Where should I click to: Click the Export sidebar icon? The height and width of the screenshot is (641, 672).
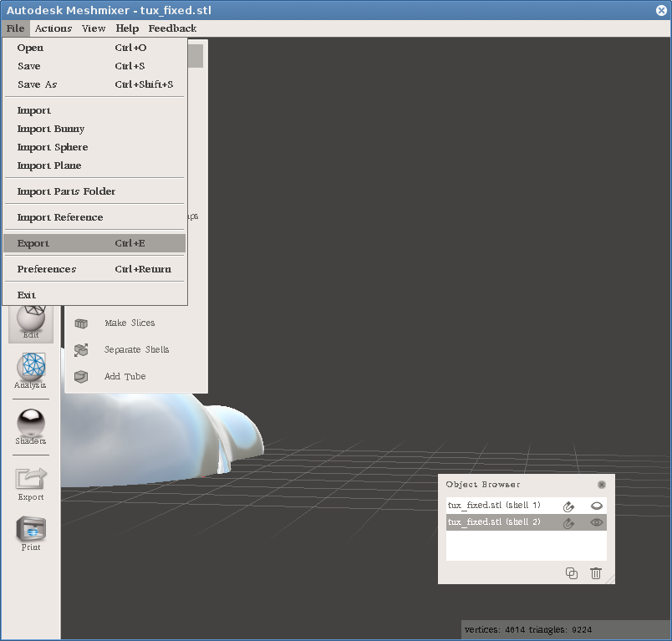tap(31, 484)
